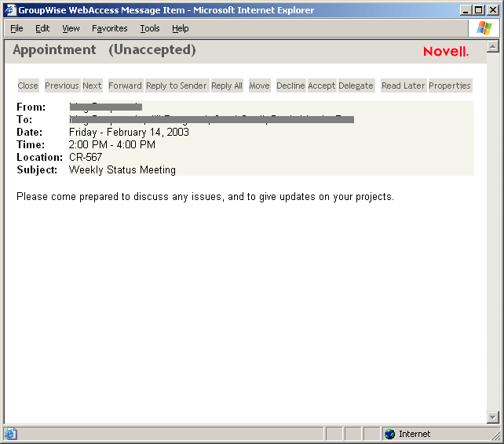Click the 'Appointment (Unaccepted)' heading

[104, 49]
